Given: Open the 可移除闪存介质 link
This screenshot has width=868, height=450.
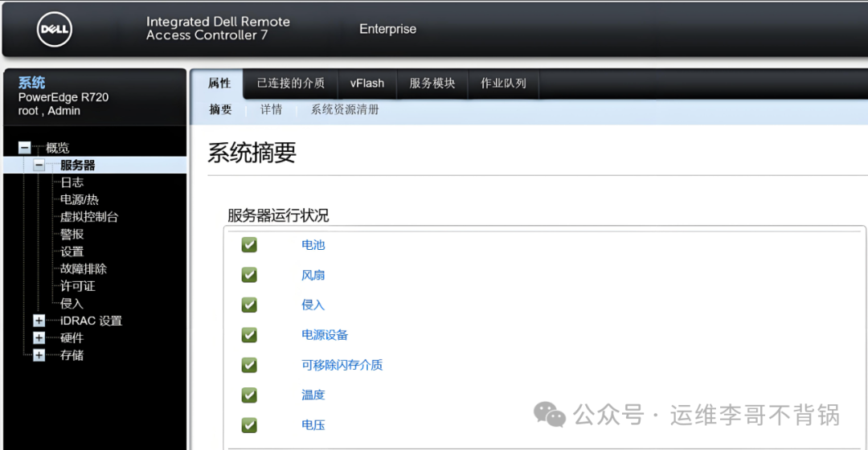Looking at the screenshot, I should [x=342, y=365].
